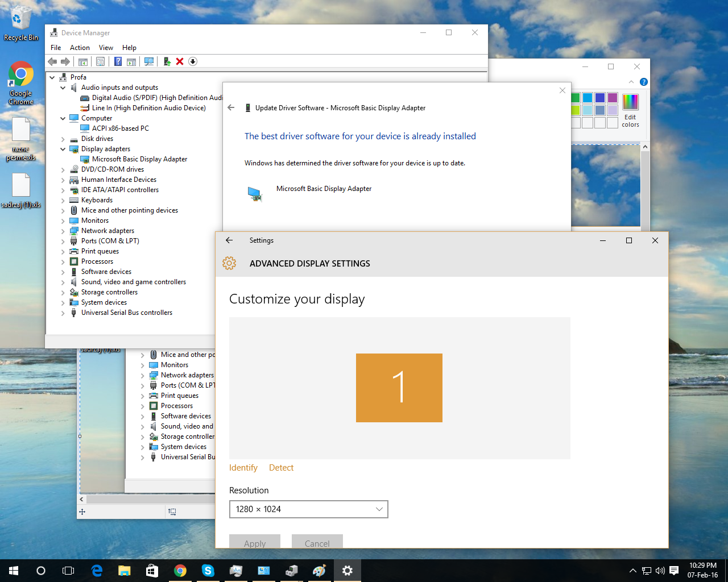This screenshot has height=582, width=728.
Task: Click the blue Help icon in Device Manager toolbar
Action: (118, 61)
